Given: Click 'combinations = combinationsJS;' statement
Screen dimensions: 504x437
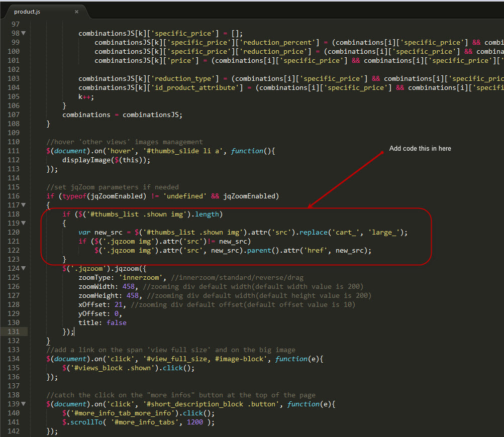Looking at the screenshot, I should click(x=122, y=115).
